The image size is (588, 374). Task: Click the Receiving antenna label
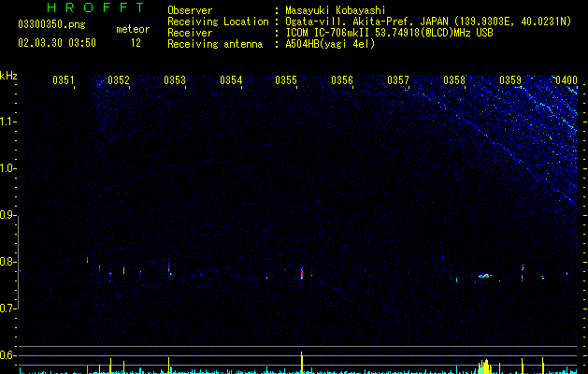click(215, 44)
